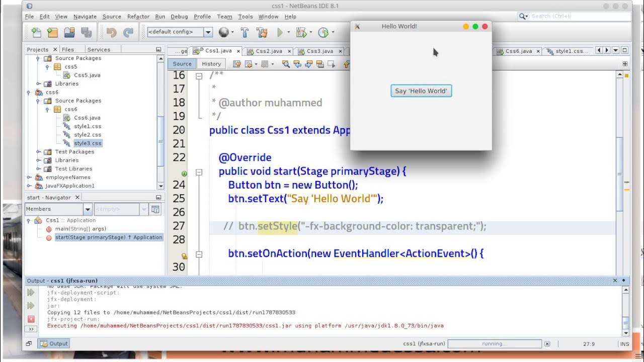
Task: Click the New Project toolbar icon
Action: click(x=52, y=32)
